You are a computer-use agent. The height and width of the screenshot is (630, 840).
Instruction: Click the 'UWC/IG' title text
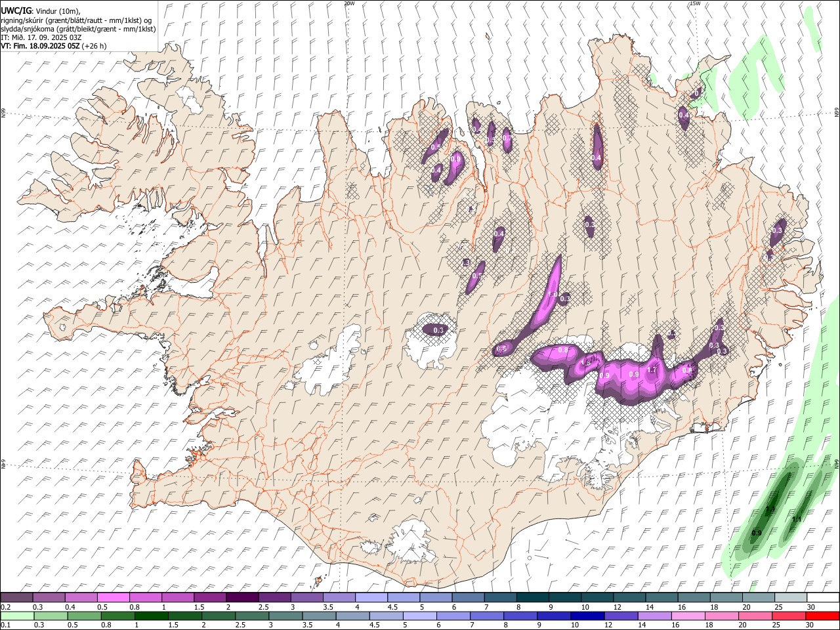click(16, 10)
